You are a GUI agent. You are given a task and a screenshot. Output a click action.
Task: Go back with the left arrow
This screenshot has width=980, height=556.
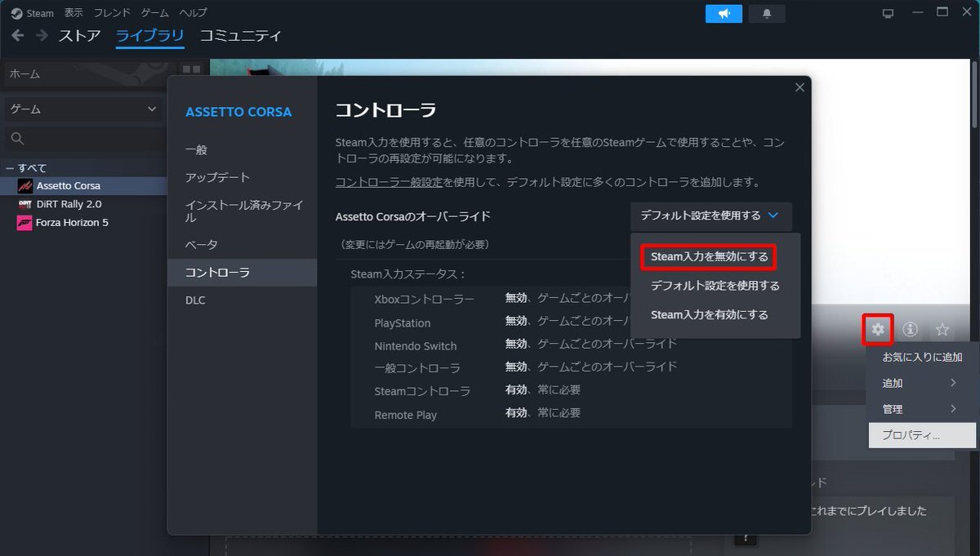18,35
